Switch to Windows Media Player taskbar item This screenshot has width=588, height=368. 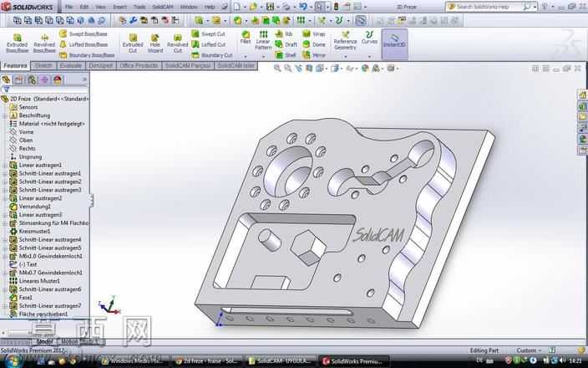[132, 360]
